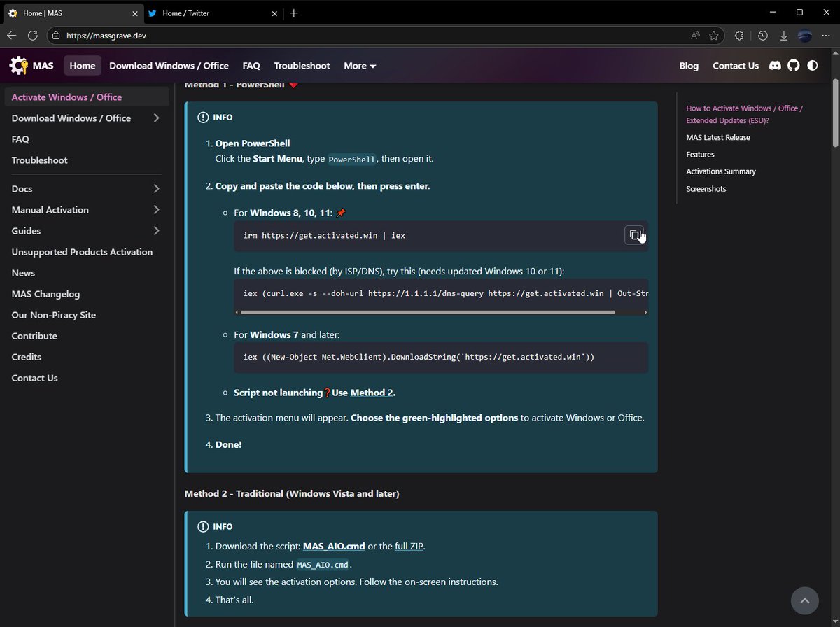840x627 pixels.
Task: Open the GitHub icon link
Action: [x=793, y=65]
